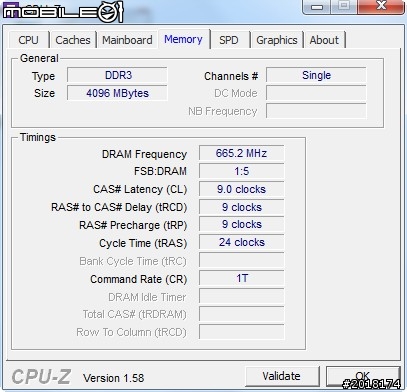Click the empty Total CAS# (tRDRAM) field
407x392 pixels.
(242, 314)
